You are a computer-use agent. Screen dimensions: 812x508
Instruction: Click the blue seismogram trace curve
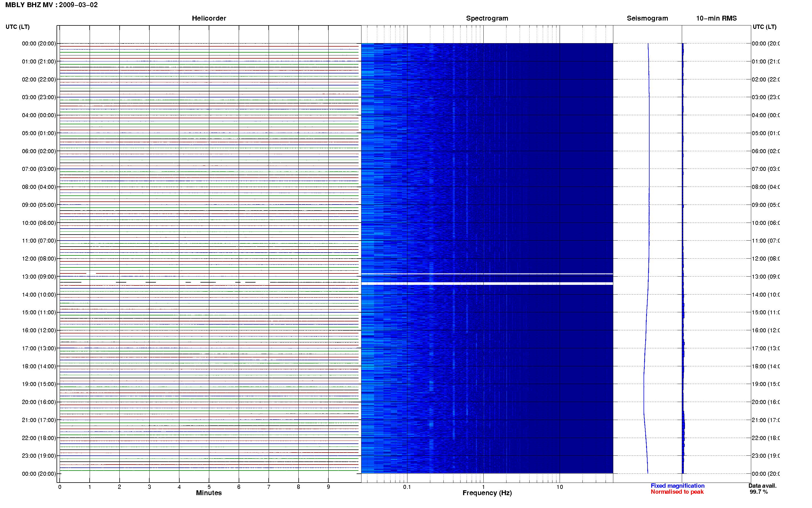pos(647,259)
